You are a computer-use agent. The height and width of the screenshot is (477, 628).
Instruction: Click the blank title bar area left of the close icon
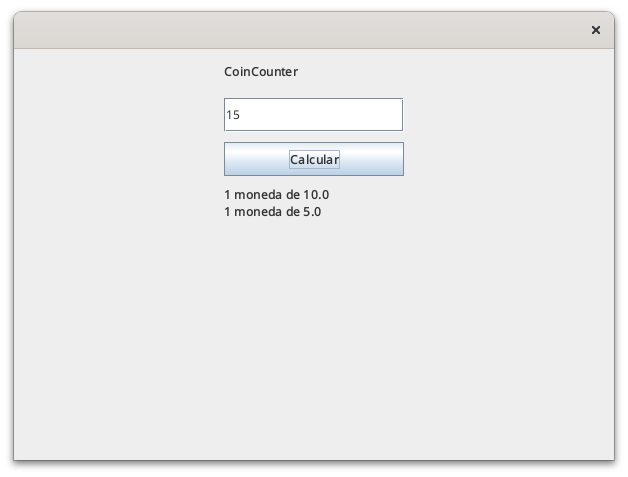click(300, 30)
